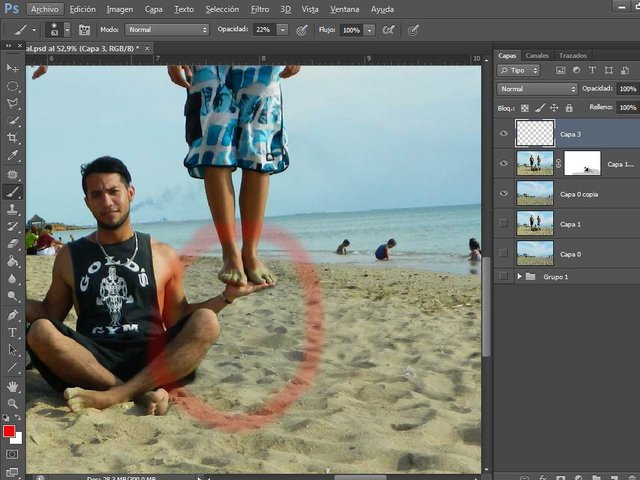Viewport: 640px width, 480px height.
Task: Open the Flujo slider dropdown
Action: (x=369, y=30)
